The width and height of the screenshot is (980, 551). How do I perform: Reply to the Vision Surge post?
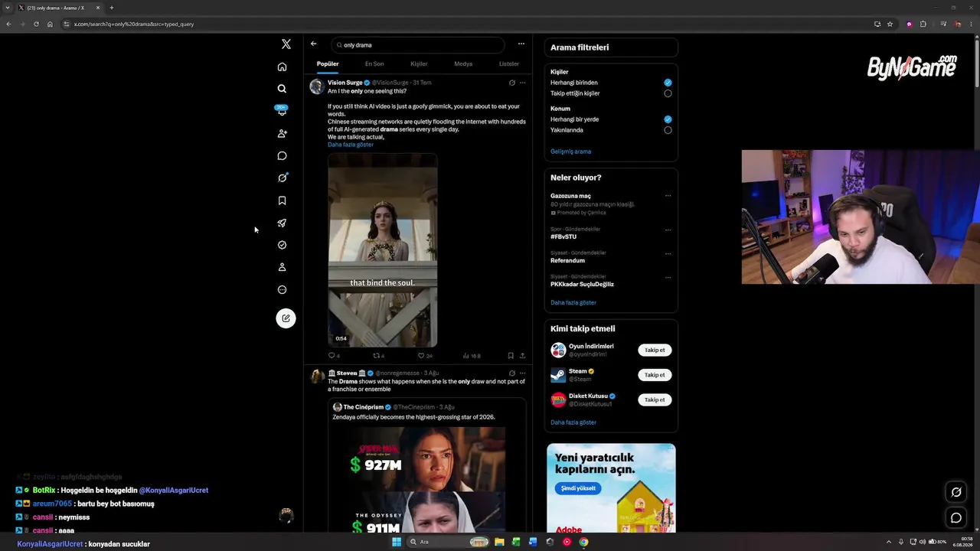(x=333, y=356)
